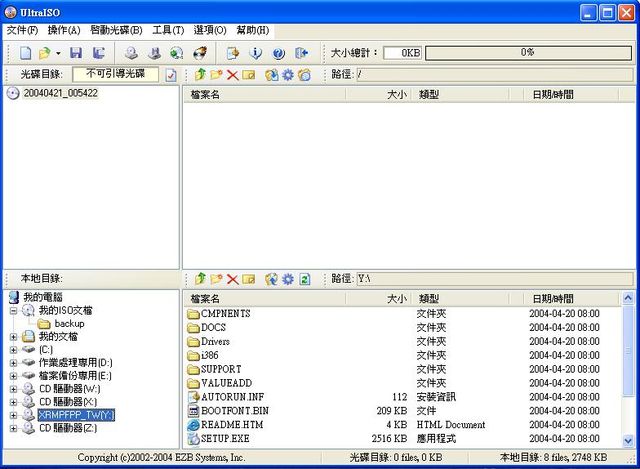Open an existing ISO file
The image size is (640, 469).
[44, 53]
